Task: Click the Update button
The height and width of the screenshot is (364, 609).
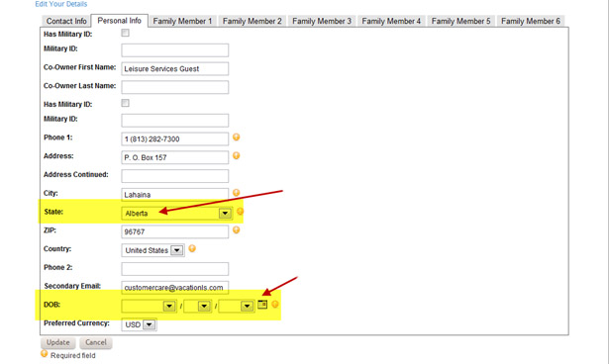Action: click(x=57, y=342)
